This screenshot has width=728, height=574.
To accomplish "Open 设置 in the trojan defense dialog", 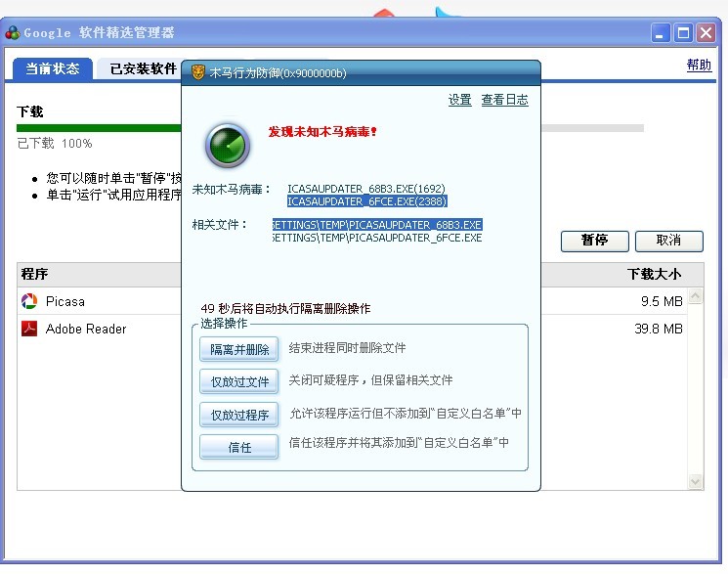I will coord(459,100).
